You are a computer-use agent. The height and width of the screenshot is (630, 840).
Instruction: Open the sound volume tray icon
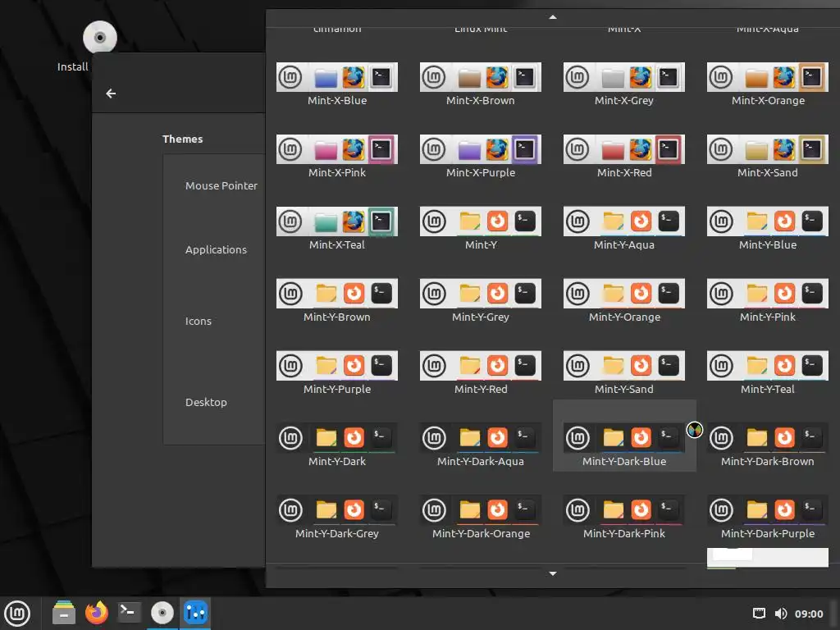781,614
